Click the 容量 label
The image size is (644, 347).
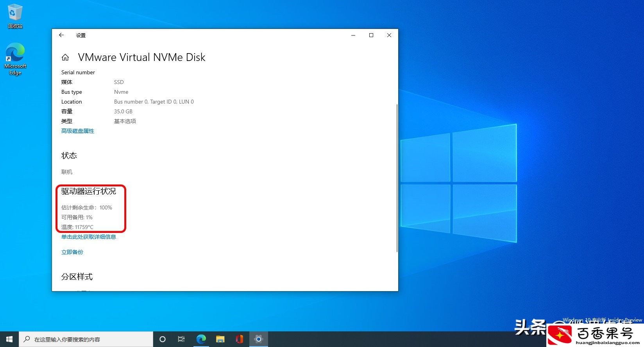tap(67, 111)
